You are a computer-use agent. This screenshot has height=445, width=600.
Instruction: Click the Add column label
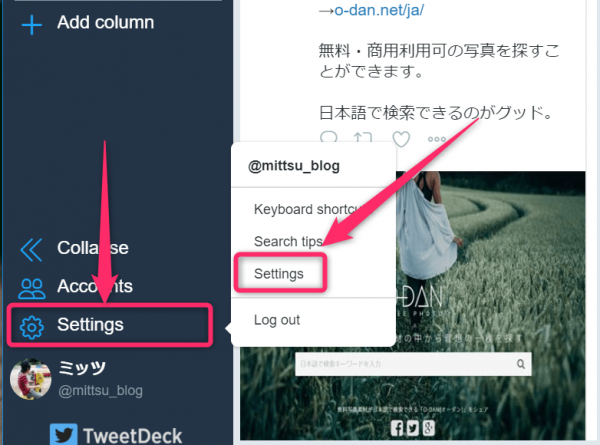point(106,22)
